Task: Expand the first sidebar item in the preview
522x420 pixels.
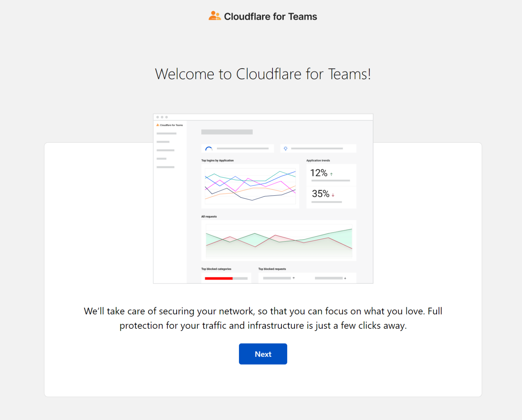Action: tap(166, 133)
